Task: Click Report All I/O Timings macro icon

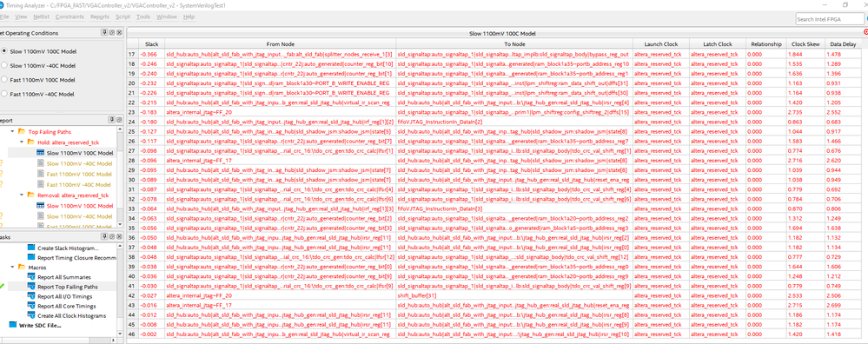Action: 31,296
